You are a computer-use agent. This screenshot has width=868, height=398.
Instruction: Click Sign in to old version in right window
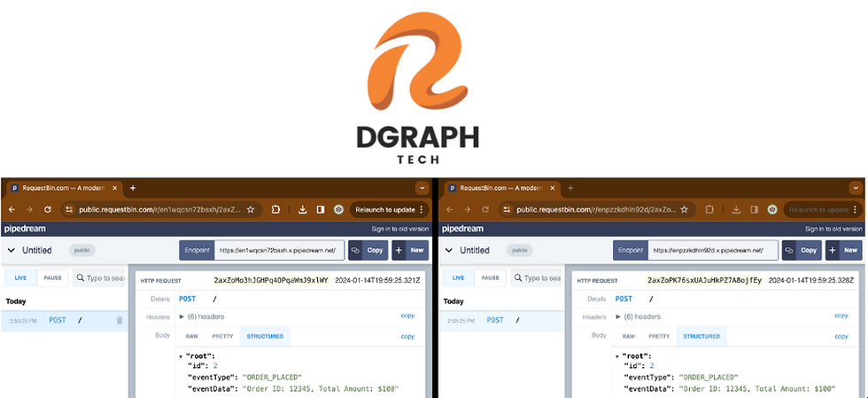[x=833, y=229]
